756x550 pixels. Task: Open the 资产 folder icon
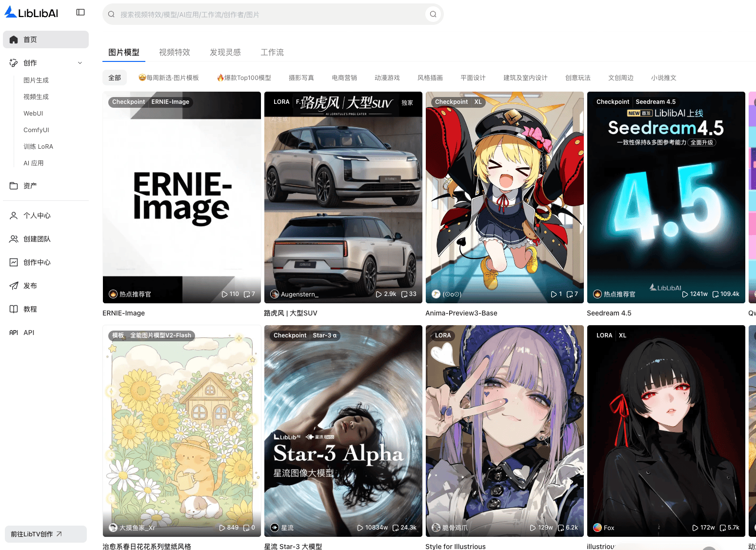tap(14, 186)
